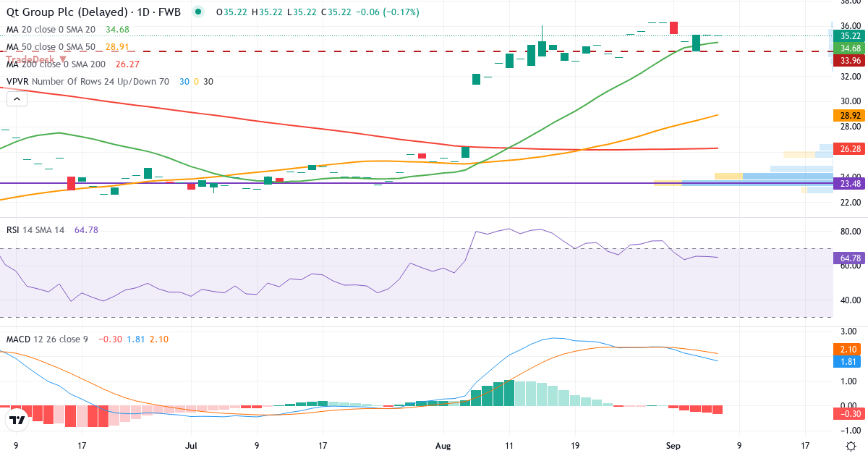The height and width of the screenshot is (456, 868).
Task: Click the red dashed horizontal line at 33.96
Action: (416, 51)
